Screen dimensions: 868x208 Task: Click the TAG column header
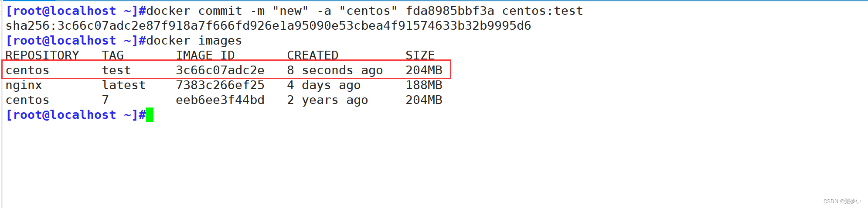coord(113,55)
